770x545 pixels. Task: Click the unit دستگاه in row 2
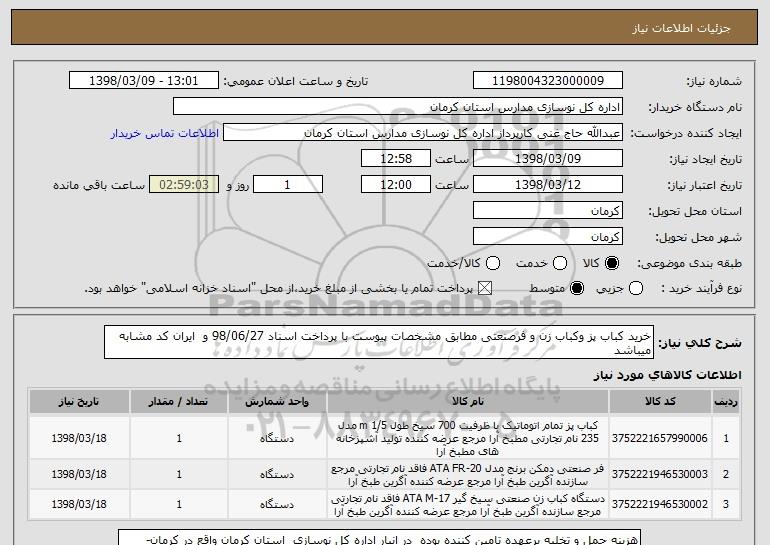click(x=277, y=474)
